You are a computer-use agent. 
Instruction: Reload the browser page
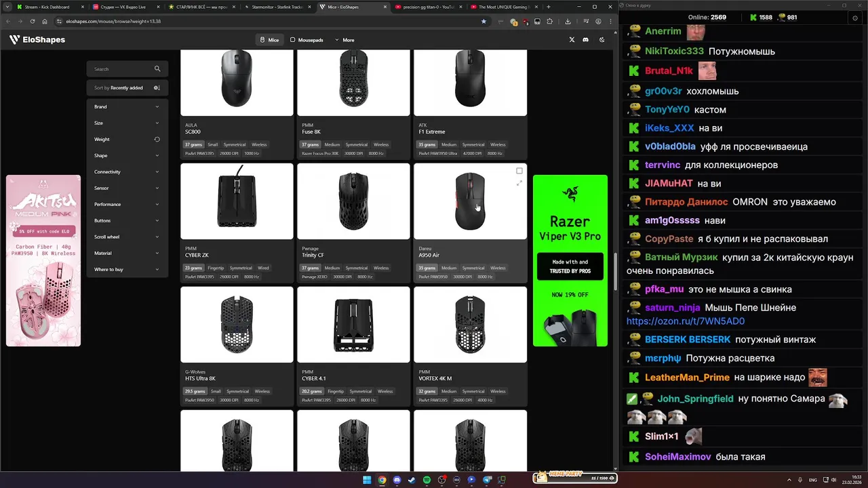tap(32, 21)
